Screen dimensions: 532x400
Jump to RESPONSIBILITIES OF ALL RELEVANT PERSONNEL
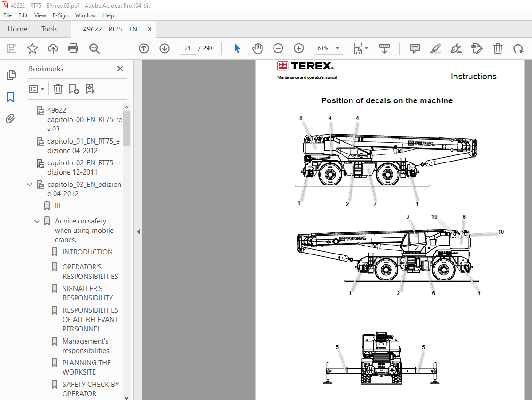[90, 319]
